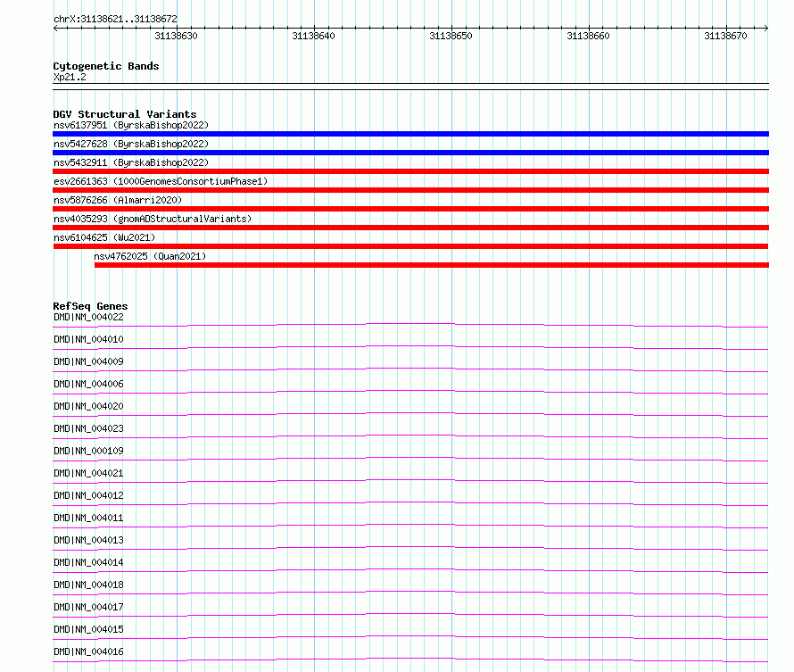Open variant esv2661363 (1000GenomesConsortiumPhase1) label

point(161,181)
